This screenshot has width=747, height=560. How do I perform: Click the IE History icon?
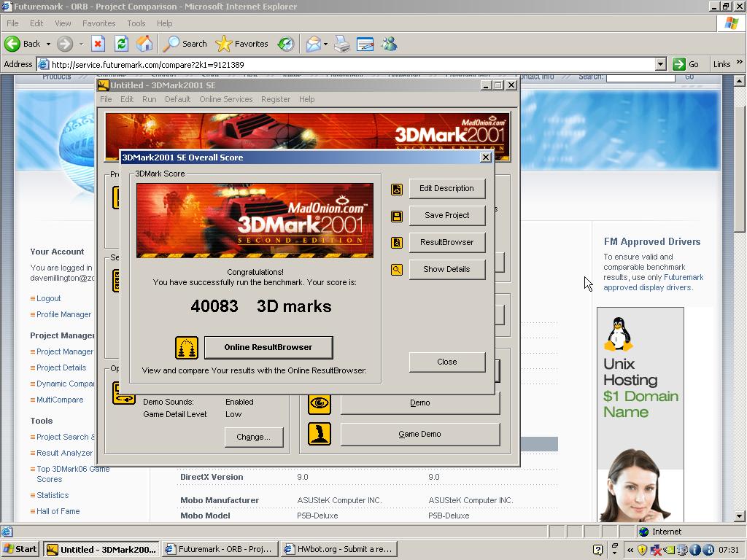[286, 44]
